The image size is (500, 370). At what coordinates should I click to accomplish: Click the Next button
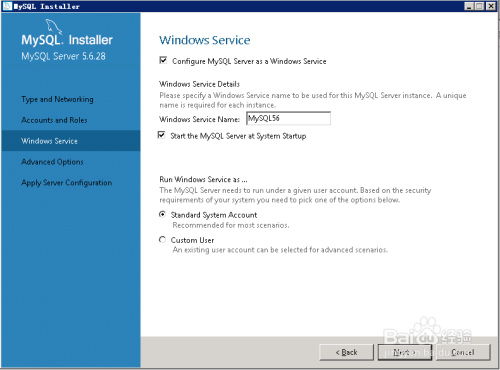[405, 352]
